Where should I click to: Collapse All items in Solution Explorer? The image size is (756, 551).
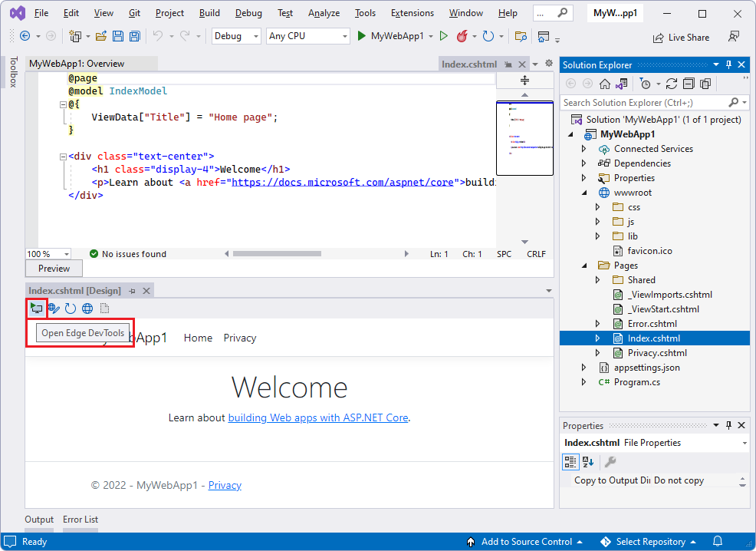coord(689,83)
